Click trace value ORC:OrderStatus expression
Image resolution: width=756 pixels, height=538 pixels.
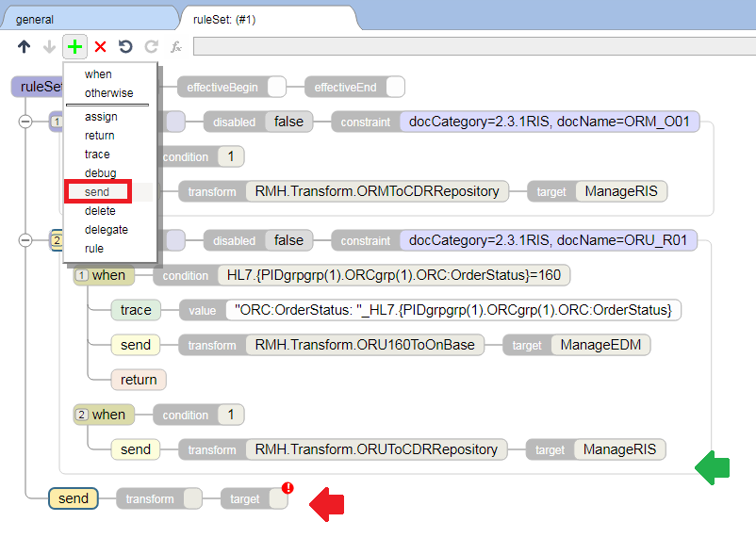453,310
